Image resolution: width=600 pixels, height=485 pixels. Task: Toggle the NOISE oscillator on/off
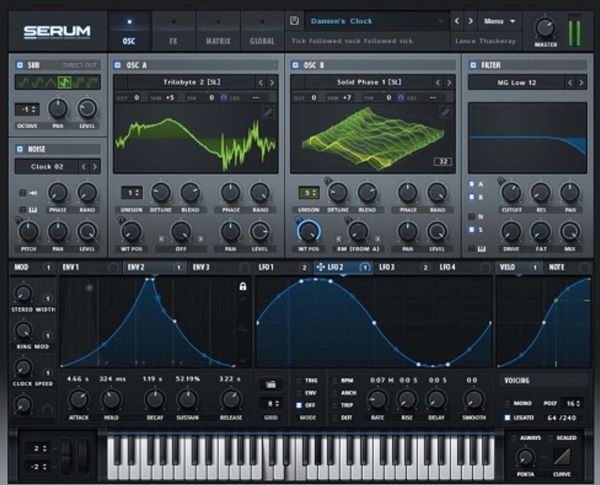pos(20,149)
